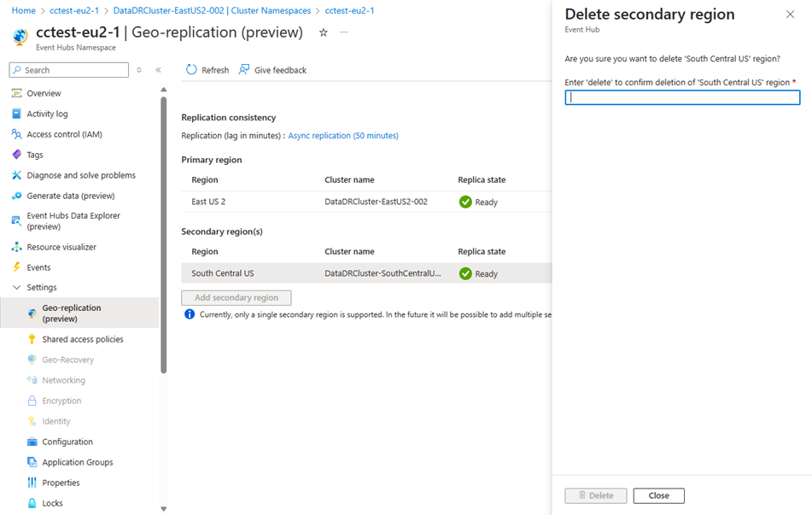Open Shared access policies
Viewport: 812px width, 515px height.
(89, 339)
